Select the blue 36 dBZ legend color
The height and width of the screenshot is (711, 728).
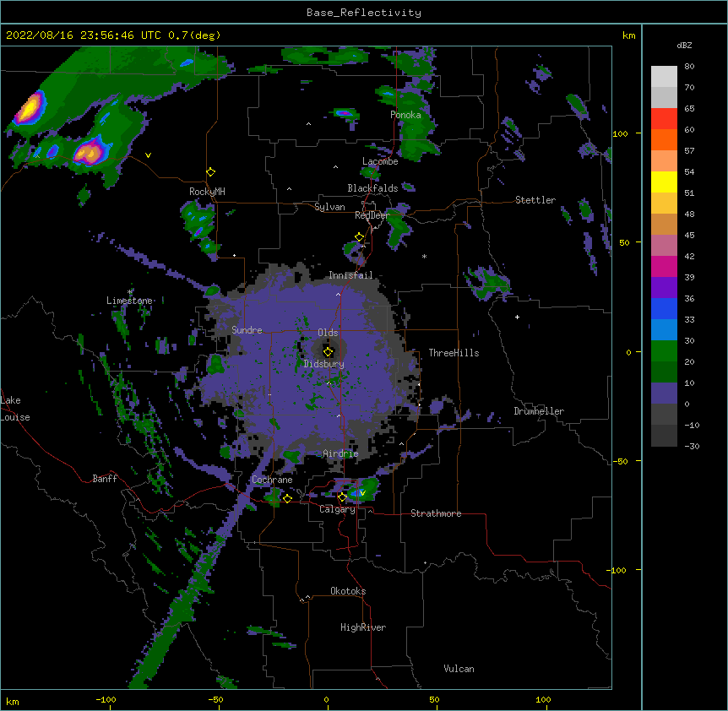pyautogui.click(x=664, y=308)
